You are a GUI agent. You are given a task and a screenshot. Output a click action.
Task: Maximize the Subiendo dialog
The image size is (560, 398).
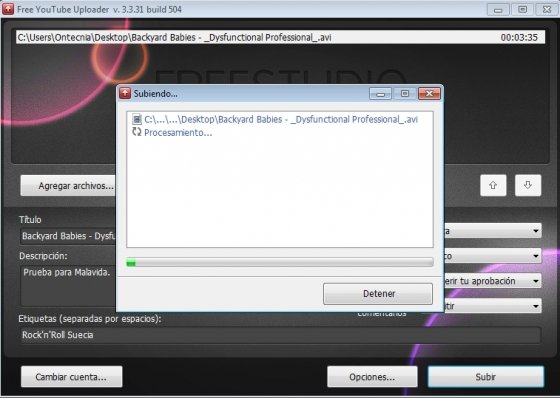point(405,94)
